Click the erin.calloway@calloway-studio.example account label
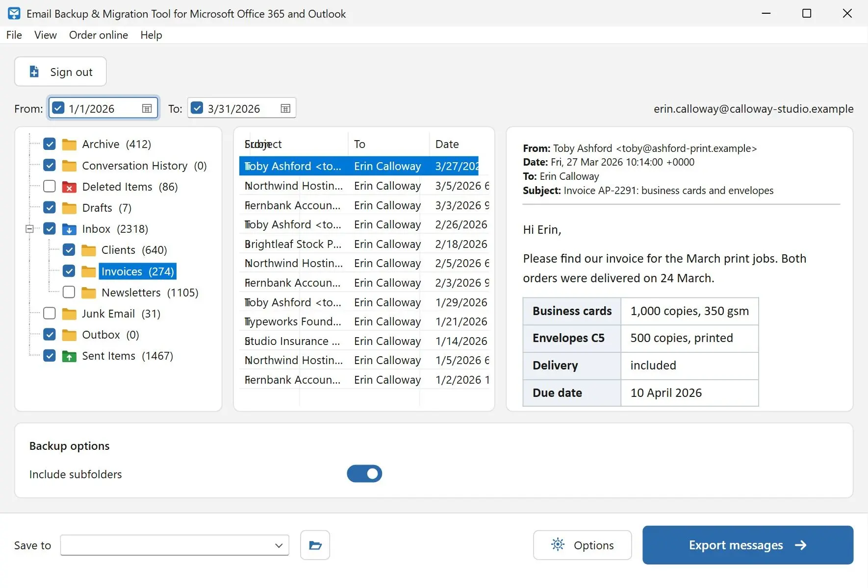Screen dimensions: 868x588 pyautogui.click(x=753, y=109)
